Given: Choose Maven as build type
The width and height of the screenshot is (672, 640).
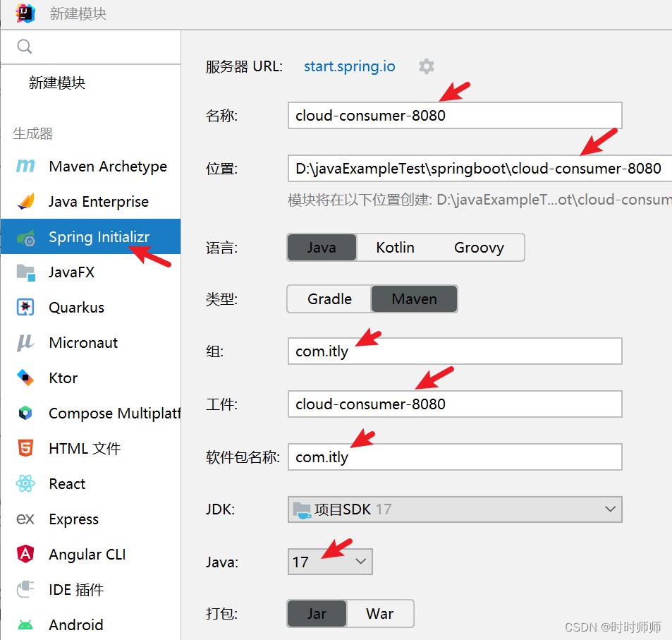Looking at the screenshot, I should pos(414,299).
